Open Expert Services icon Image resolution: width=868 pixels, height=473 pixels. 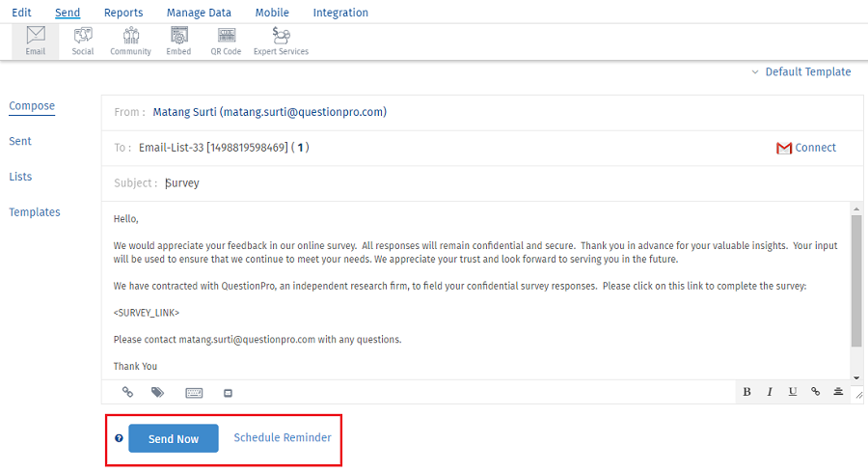282,41
